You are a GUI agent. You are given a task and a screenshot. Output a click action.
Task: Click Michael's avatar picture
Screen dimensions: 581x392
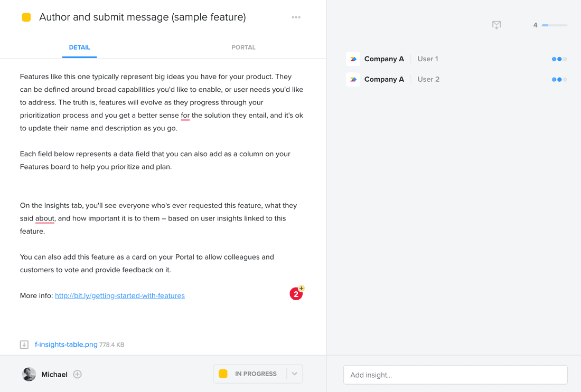[28, 374]
